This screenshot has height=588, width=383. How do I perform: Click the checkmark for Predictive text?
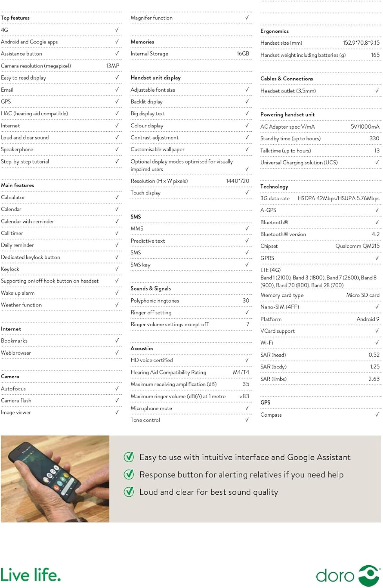[247, 241]
